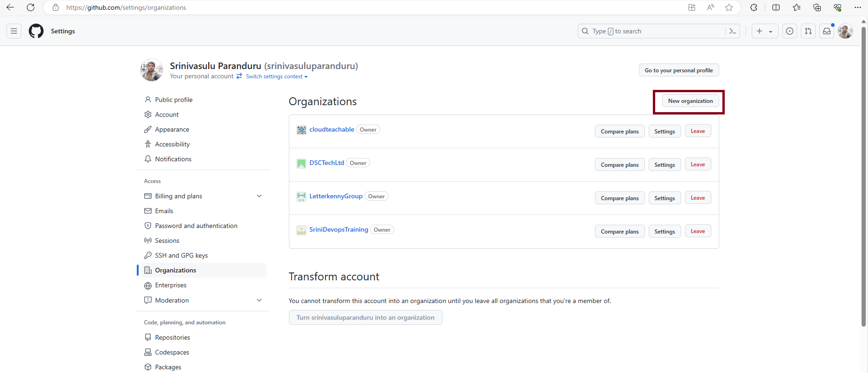Click the browser refresh icon
This screenshot has height=373, width=868.
[x=31, y=7]
